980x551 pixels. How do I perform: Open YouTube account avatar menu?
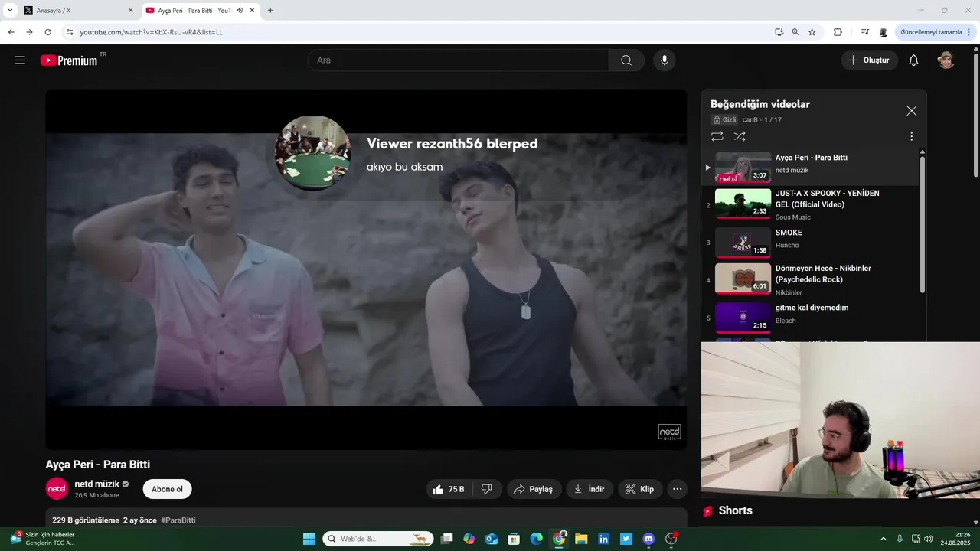(x=946, y=60)
